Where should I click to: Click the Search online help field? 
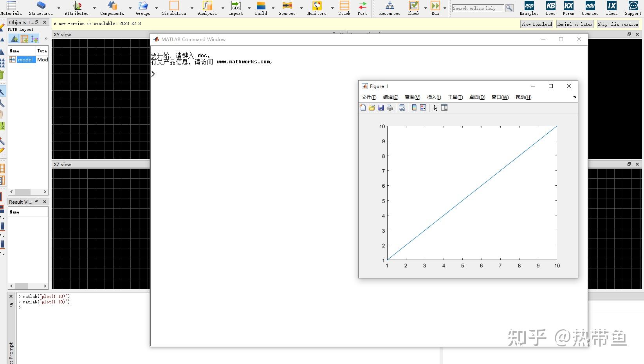coord(478,8)
